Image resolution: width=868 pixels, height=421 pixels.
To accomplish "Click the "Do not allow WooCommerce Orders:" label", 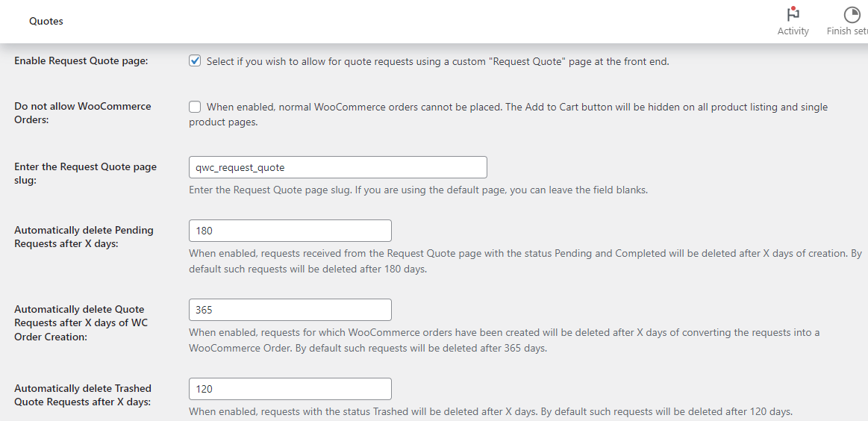I will 82,113.
